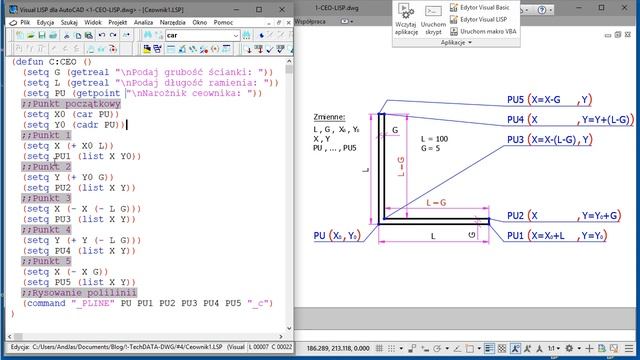Viewport: 640px width, 360px height.
Task: Toggle lineweight display in status bar
Action: (489, 349)
